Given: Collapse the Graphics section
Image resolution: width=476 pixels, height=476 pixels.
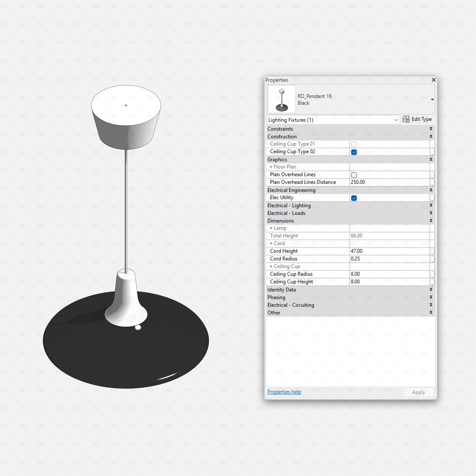Looking at the screenshot, I should point(431,159).
